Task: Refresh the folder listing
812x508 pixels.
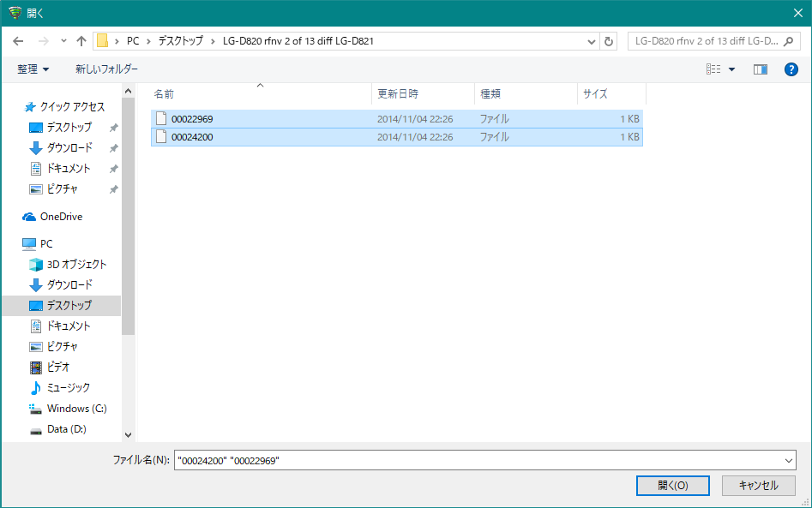Action: click(609, 41)
